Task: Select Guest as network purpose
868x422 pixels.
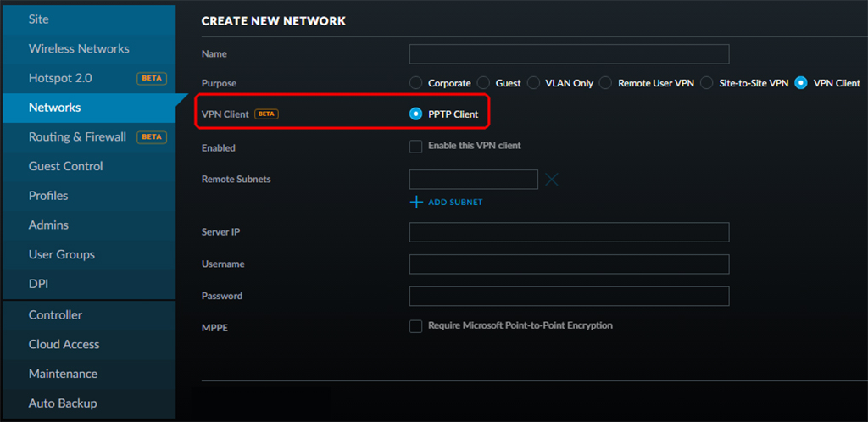Action: point(483,83)
